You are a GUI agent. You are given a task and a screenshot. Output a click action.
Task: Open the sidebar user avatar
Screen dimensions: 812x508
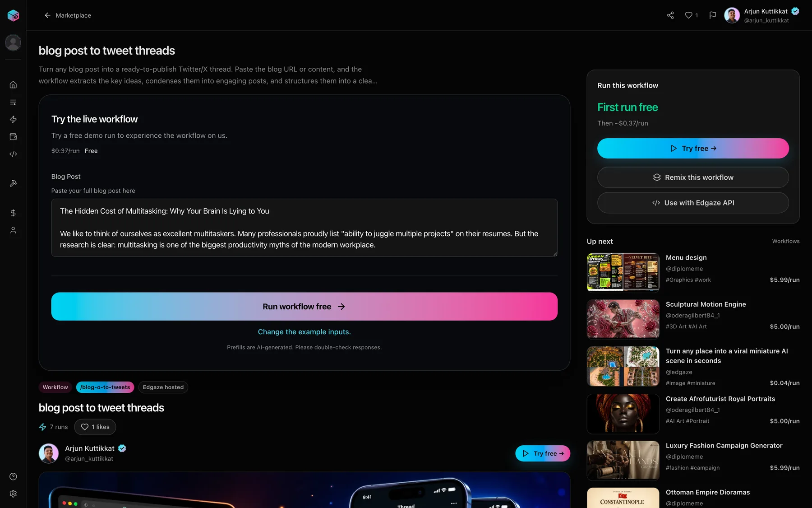click(13, 42)
